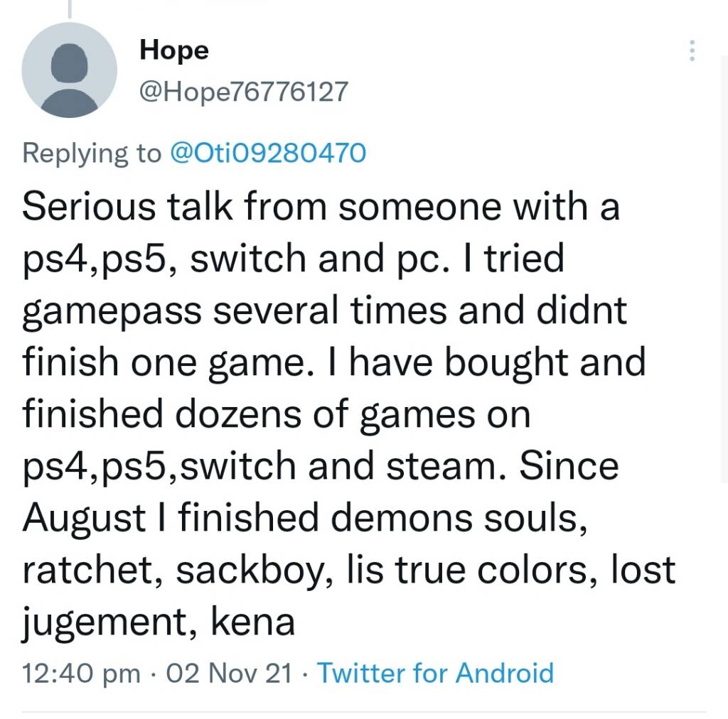Click the 02 Nov 21 date

click(x=229, y=672)
